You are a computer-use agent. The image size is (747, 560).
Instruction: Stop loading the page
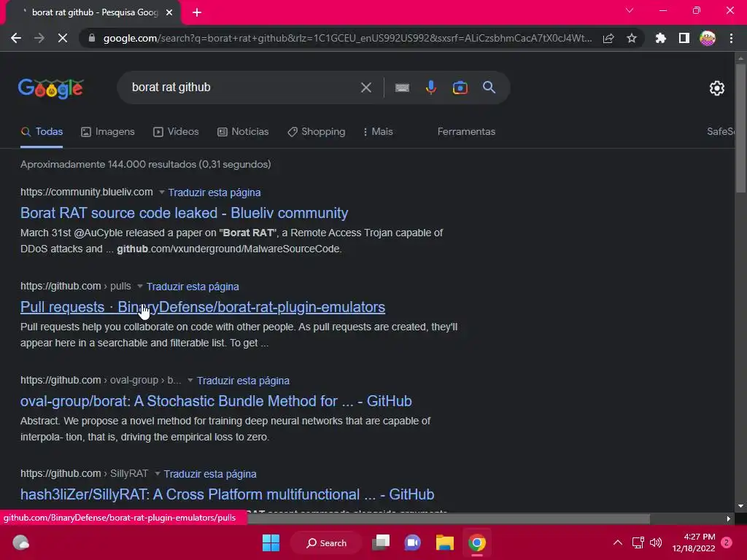(63, 38)
